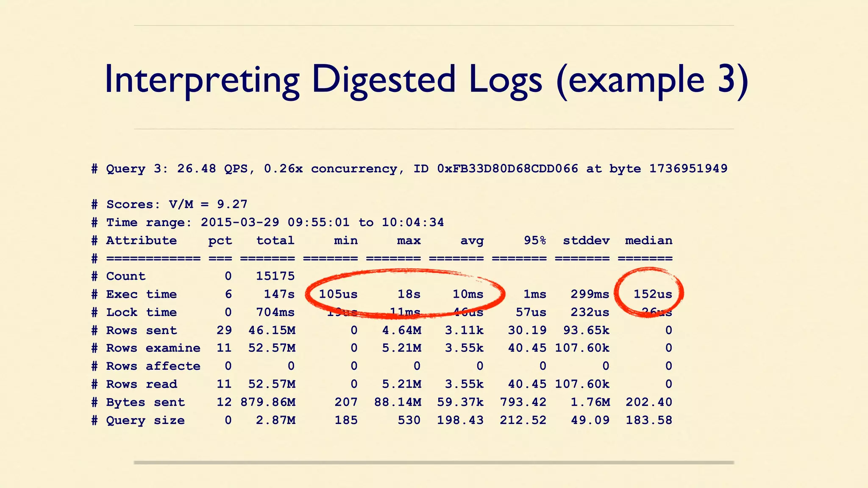
Task: Click the Lock time 95% value '57us'
Action: pos(531,312)
